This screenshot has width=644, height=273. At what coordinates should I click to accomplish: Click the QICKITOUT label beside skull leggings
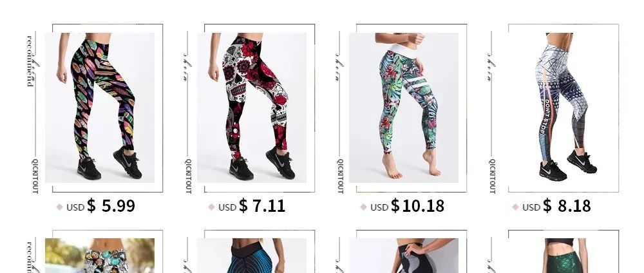pos(189,176)
